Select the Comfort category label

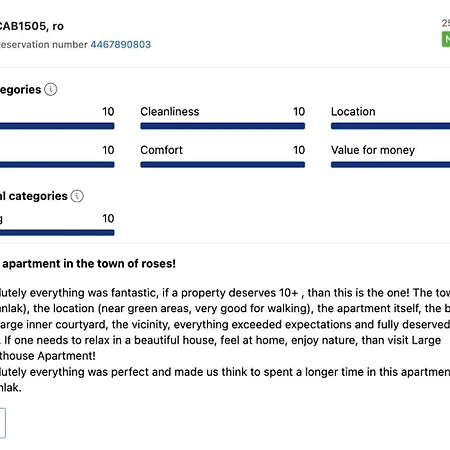coord(161,150)
